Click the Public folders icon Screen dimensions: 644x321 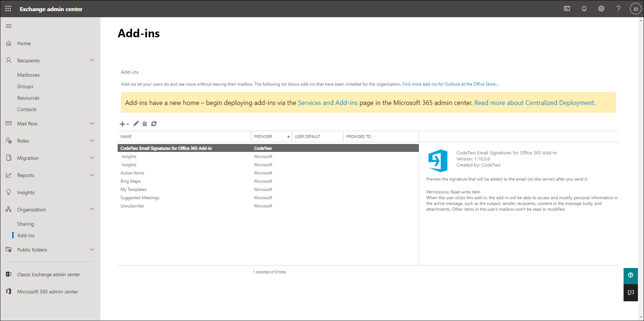pyautogui.click(x=9, y=249)
